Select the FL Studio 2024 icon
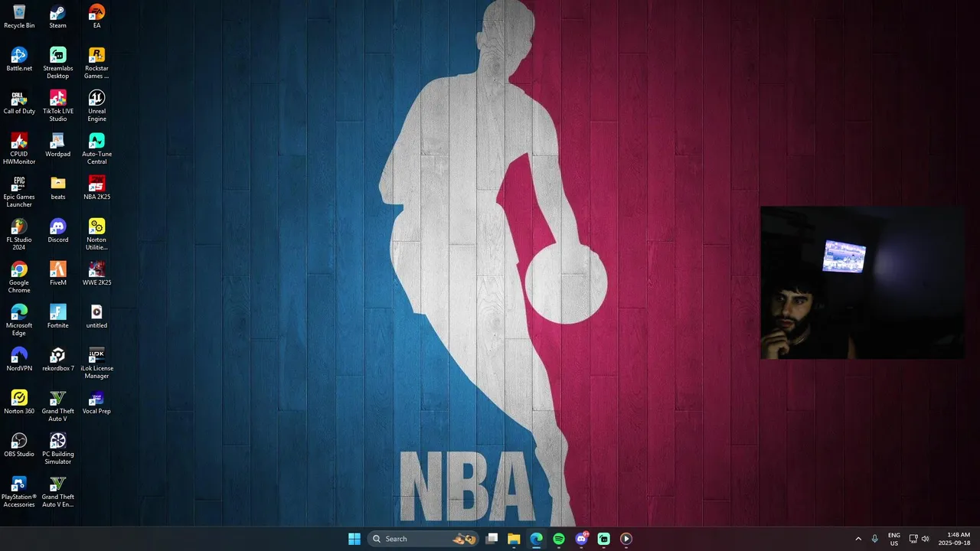Image resolution: width=980 pixels, height=551 pixels. click(x=19, y=234)
